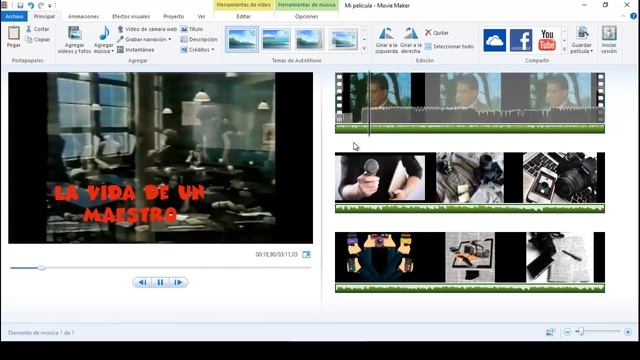Image resolution: width=640 pixels, height=360 pixels.
Task: Open the help question mark icon
Action: [x=633, y=16]
